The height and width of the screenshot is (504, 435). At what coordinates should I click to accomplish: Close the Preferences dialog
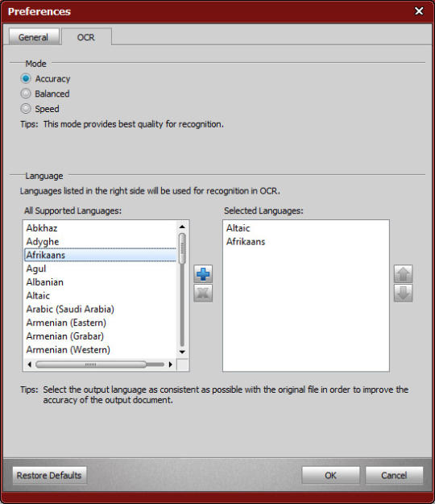pos(419,11)
